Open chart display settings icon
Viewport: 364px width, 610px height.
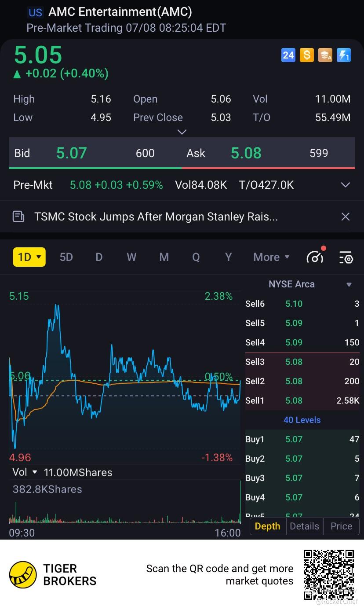point(346,257)
